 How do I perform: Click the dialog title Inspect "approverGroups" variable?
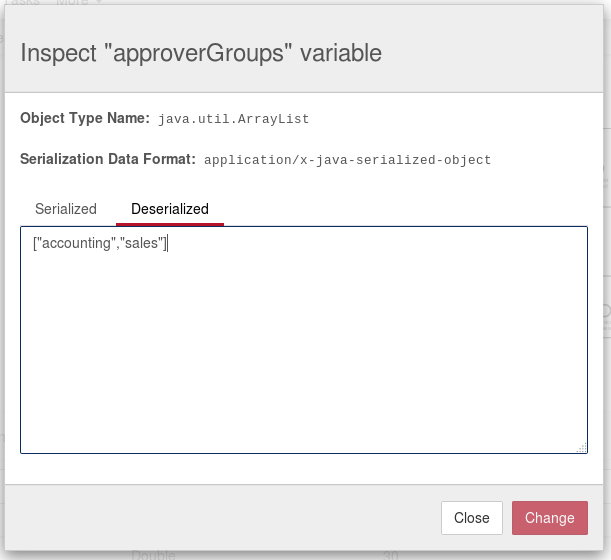click(201, 53)
